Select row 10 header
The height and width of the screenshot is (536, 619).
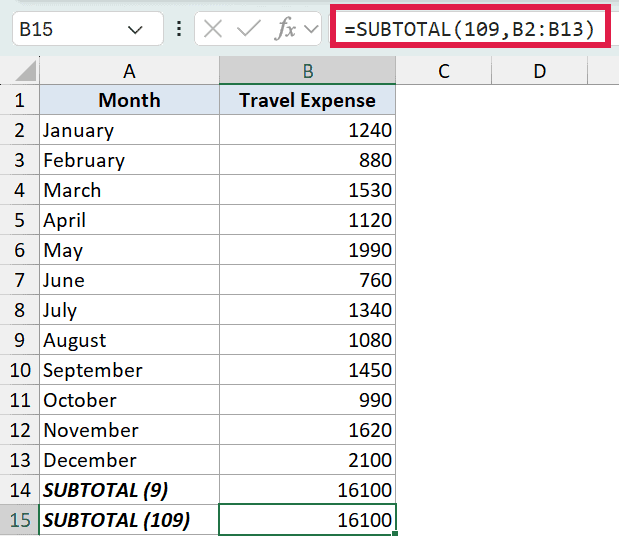pos(20,370)
